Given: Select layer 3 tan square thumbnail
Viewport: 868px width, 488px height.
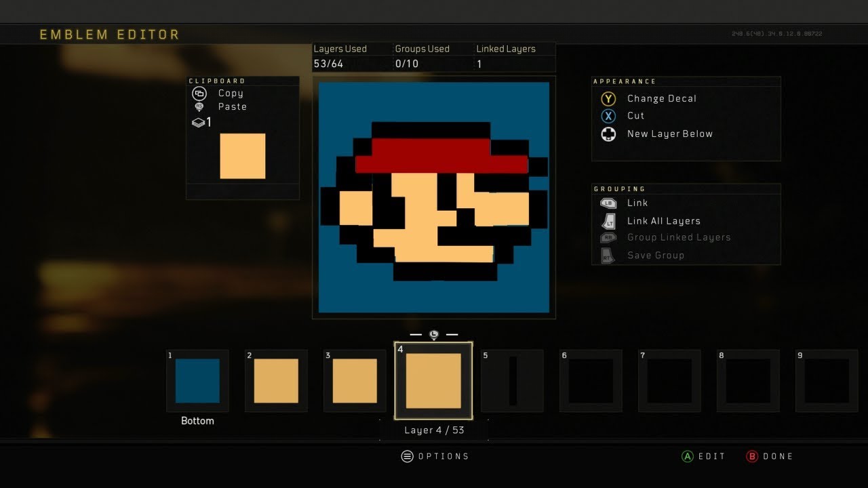Looking at the screenshot, I should pos(355,381).
